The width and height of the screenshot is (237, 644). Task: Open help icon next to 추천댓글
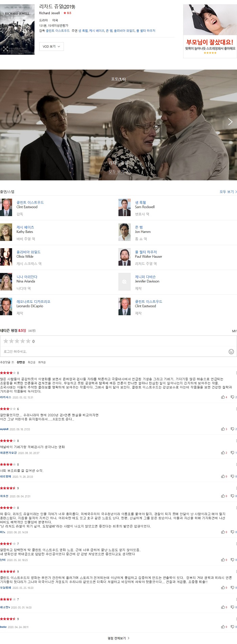pos(13,362)
